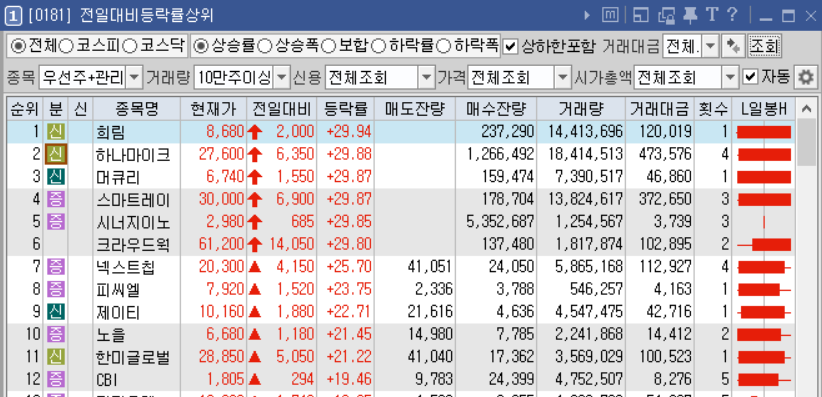
Task: Click the 한미글로벌 stock name
Action: point(133,358)
